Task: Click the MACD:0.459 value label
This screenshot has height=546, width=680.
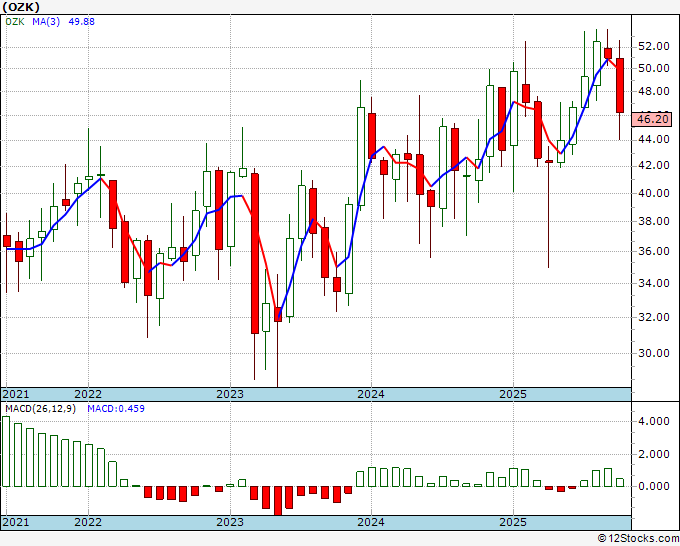Action: [116, 409]
